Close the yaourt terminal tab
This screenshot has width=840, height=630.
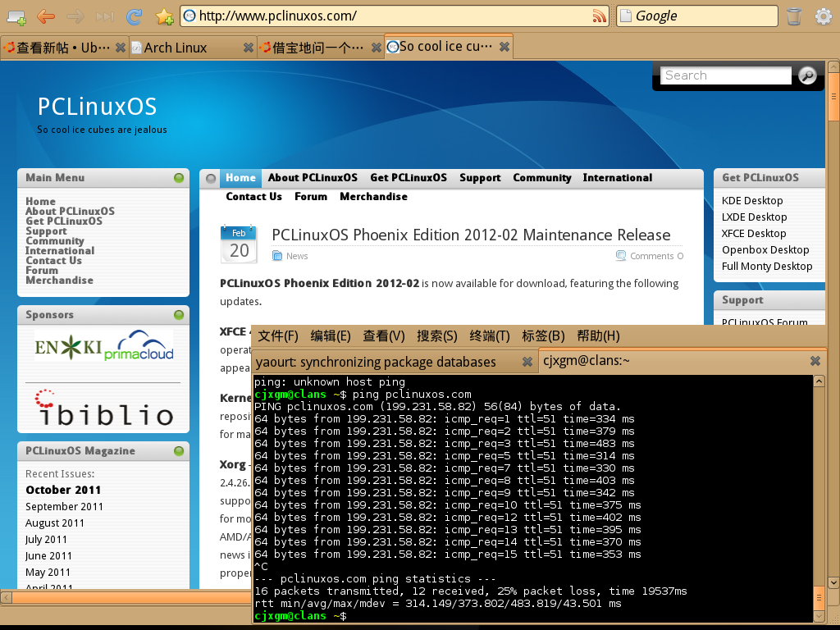(x=527, y=362)
